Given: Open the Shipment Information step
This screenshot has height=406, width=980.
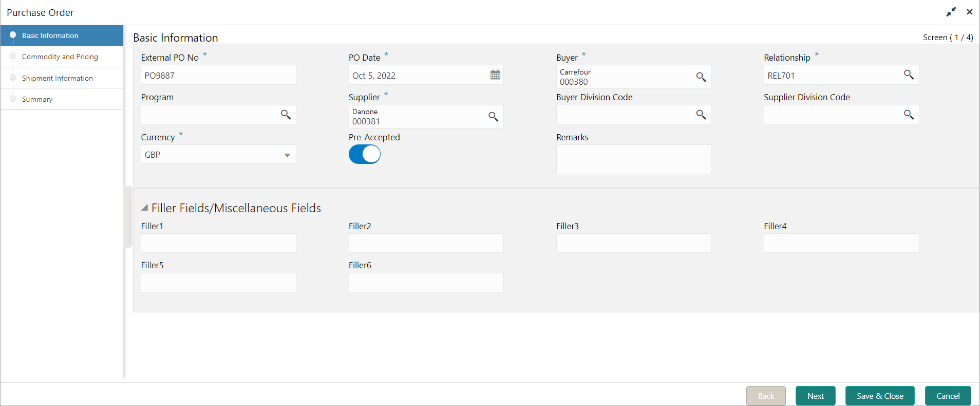Looking at the screenshot, I should pos(58,78).
